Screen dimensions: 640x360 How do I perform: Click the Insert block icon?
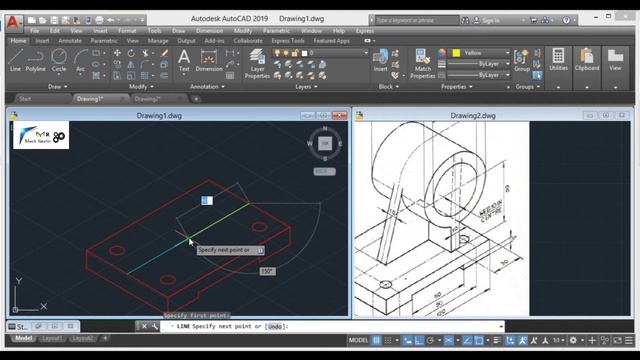[380, 60]
